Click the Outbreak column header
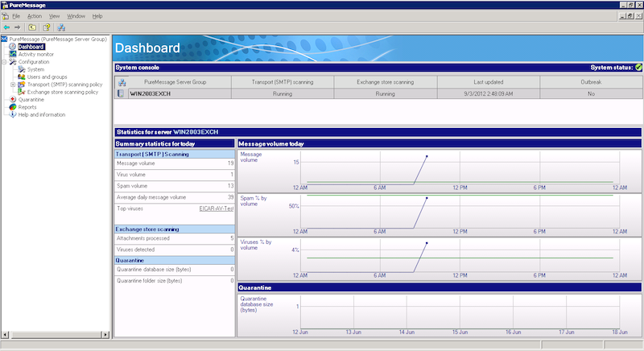This screenshot has width=644, height=351. pyautogui.click(x=591, y=82)
